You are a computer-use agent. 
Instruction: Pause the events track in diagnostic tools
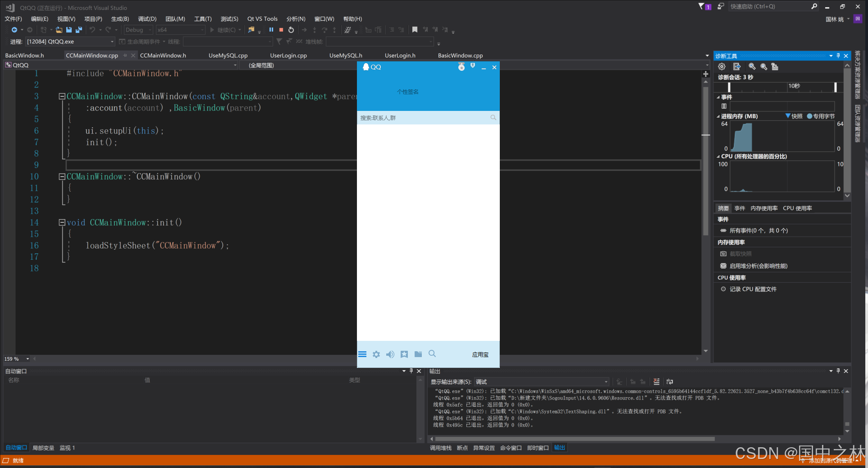click(x=724, y=106)
